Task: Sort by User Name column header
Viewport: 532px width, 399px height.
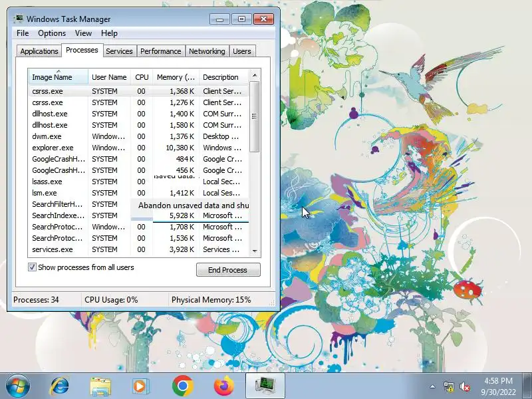Action: coord(109,77)
